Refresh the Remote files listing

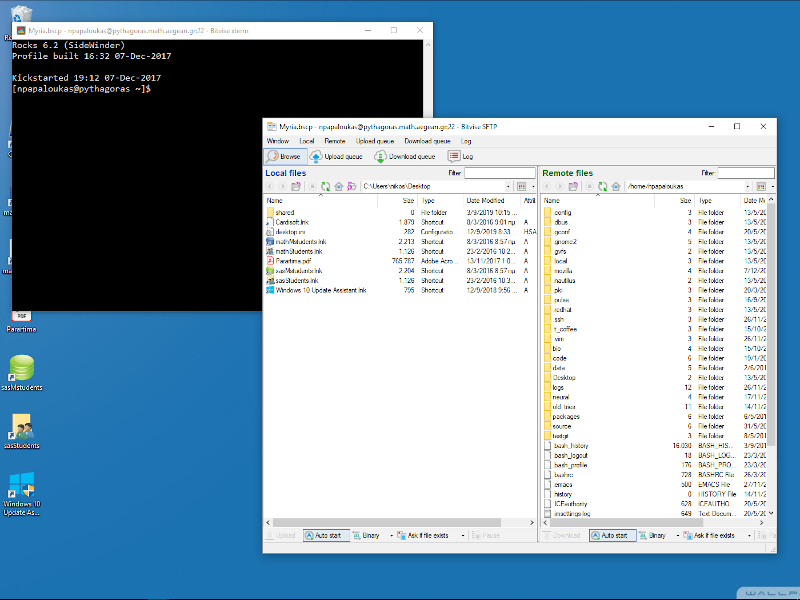[603, 186]
